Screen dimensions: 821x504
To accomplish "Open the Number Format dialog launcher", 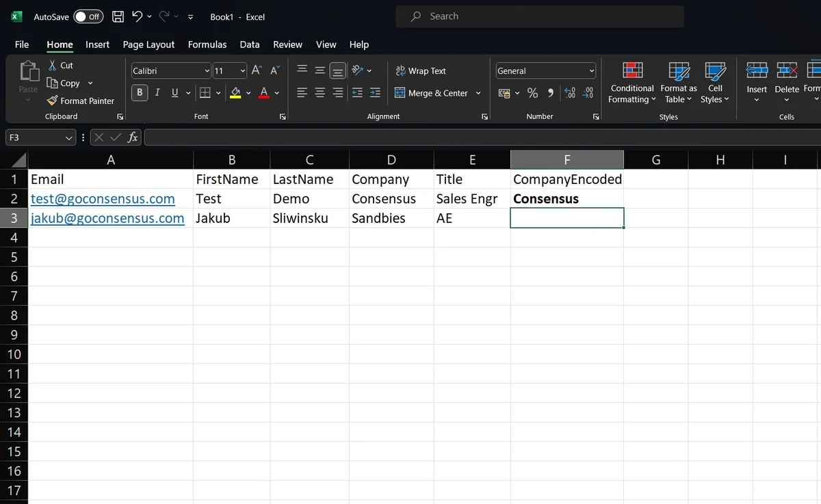I will point(595,117).
